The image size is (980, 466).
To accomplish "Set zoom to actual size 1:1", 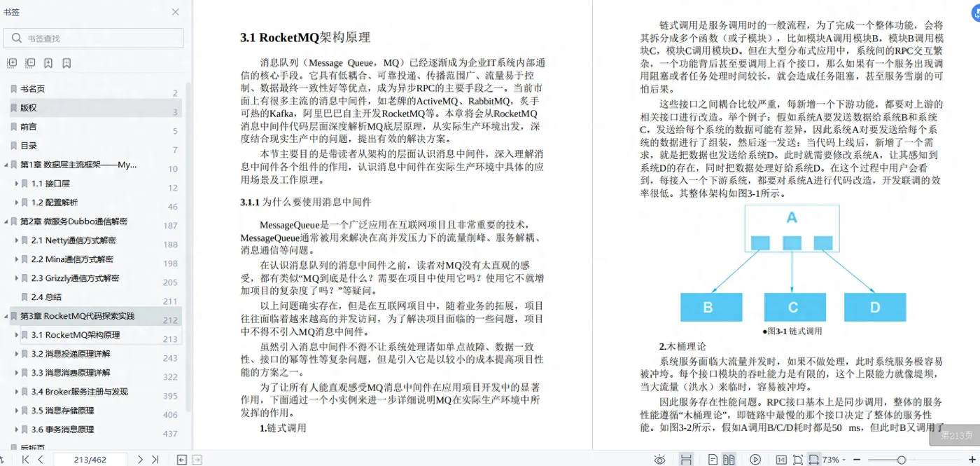I will coord(781,460).
